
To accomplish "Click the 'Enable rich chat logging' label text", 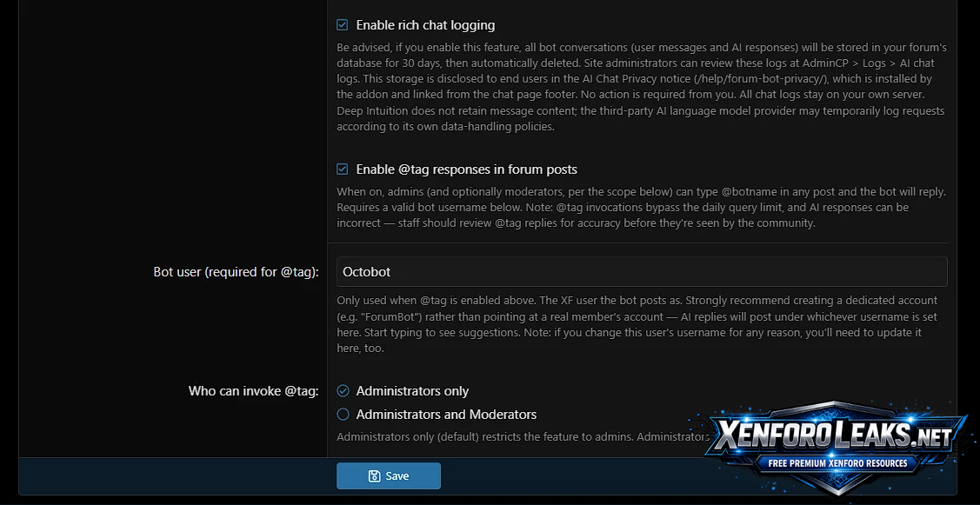I will click(425, 25).
